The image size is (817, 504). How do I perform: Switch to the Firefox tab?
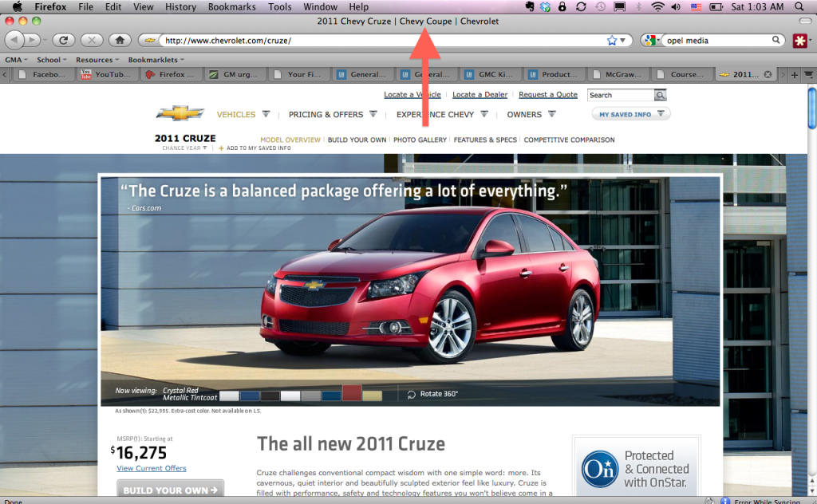pyautogui.click(x=171, y=74)
